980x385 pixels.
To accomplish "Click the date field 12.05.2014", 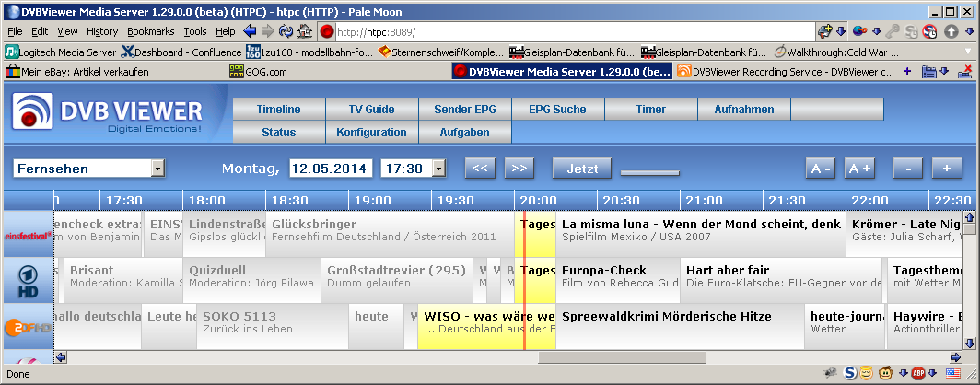I will (x=331, y=169).
